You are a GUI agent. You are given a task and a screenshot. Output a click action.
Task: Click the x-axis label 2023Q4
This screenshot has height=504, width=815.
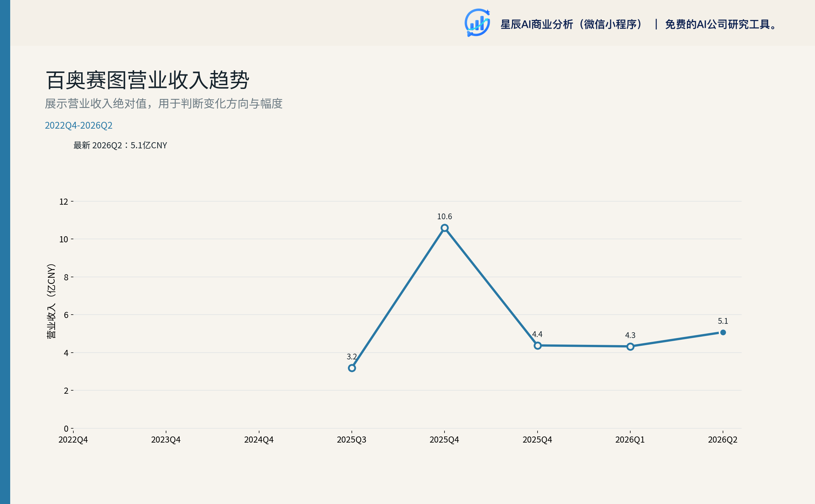tap(166, 440)
